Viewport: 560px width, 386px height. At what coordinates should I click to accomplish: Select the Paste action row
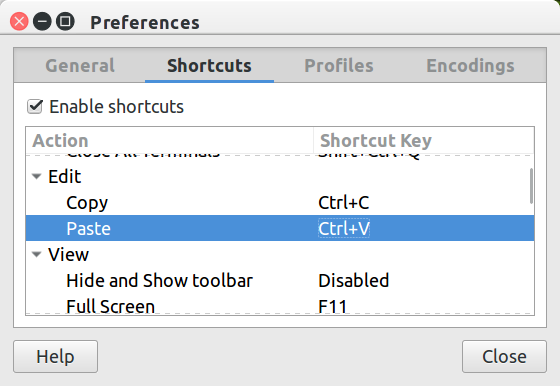point(280,228)
